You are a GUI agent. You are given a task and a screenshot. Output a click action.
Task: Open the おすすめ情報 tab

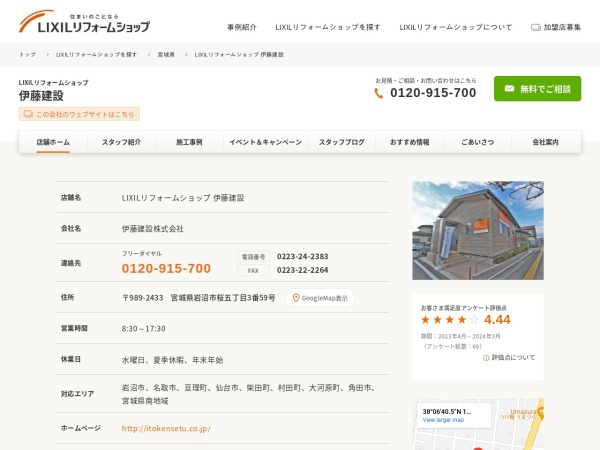(x=409, y=142)
